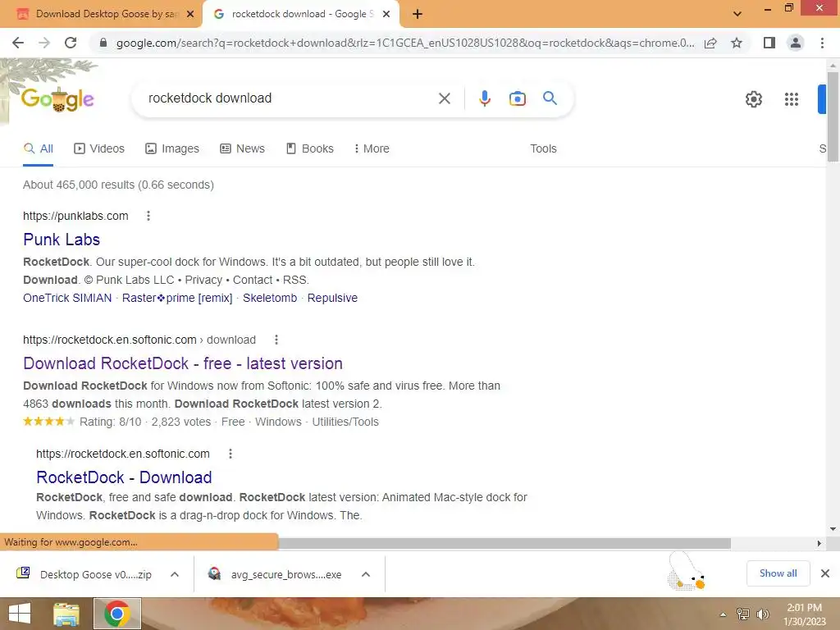840x630 pixels.
Task: Switch to News results
Action: tap(242, 148)
